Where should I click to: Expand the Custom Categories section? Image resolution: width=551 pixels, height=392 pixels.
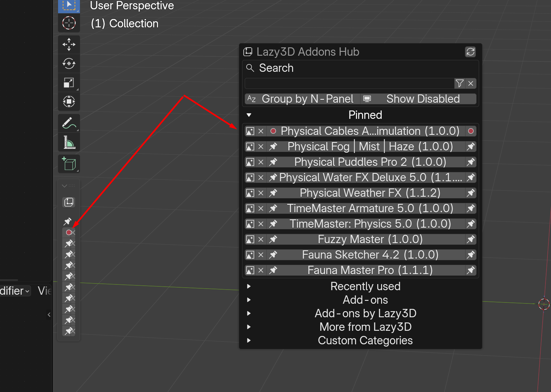(249, 340)
